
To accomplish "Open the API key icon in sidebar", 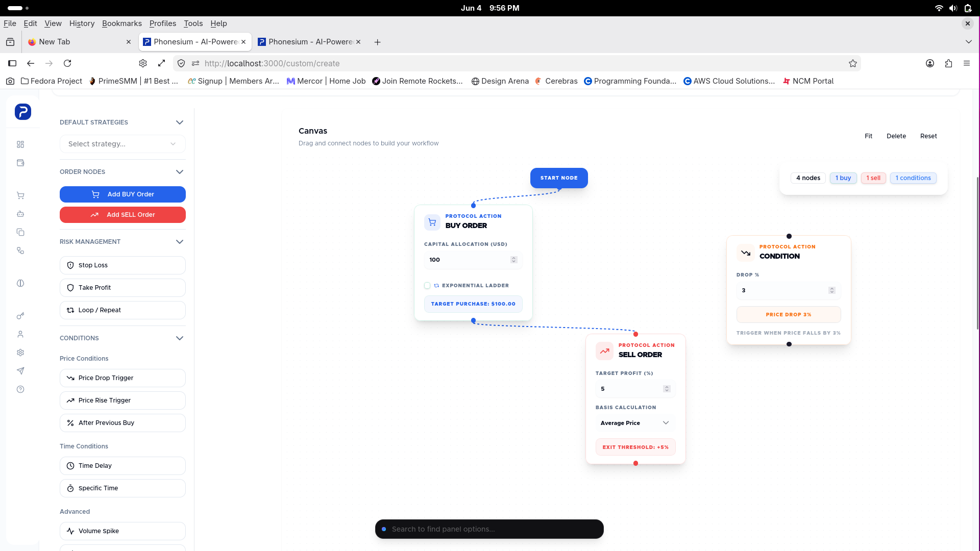I will click(x=20, y=316).
